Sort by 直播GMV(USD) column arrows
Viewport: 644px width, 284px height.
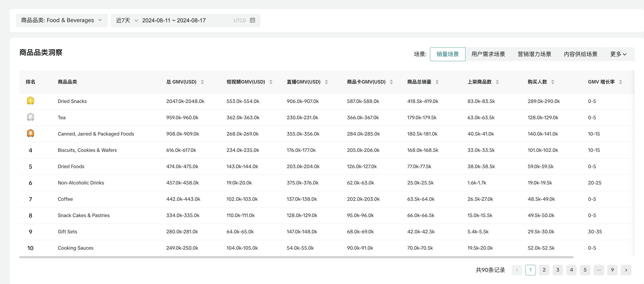pyautogui.click(x=326, y=82)
